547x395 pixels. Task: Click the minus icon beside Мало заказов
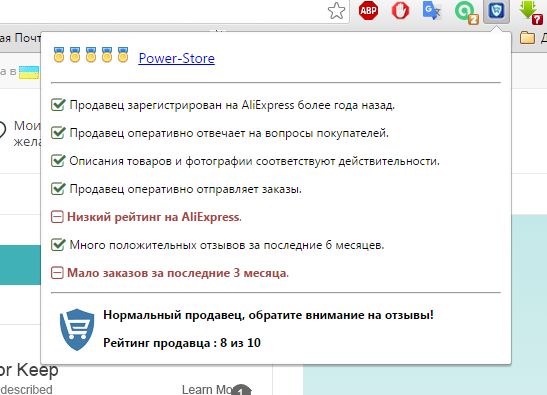coord(57,273)
